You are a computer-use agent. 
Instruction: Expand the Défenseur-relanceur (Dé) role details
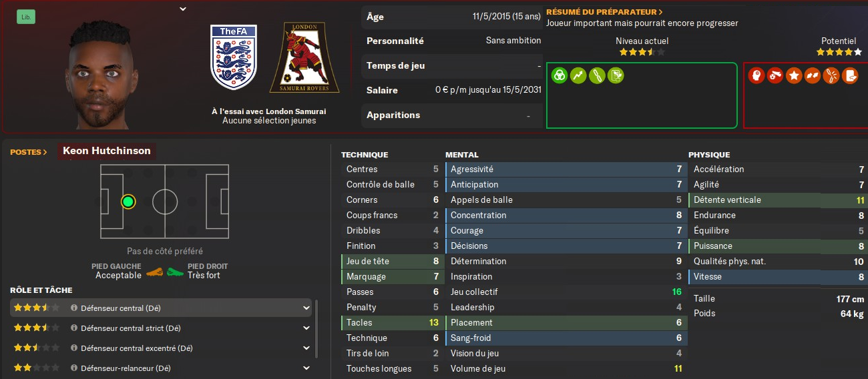coord(306,368)
